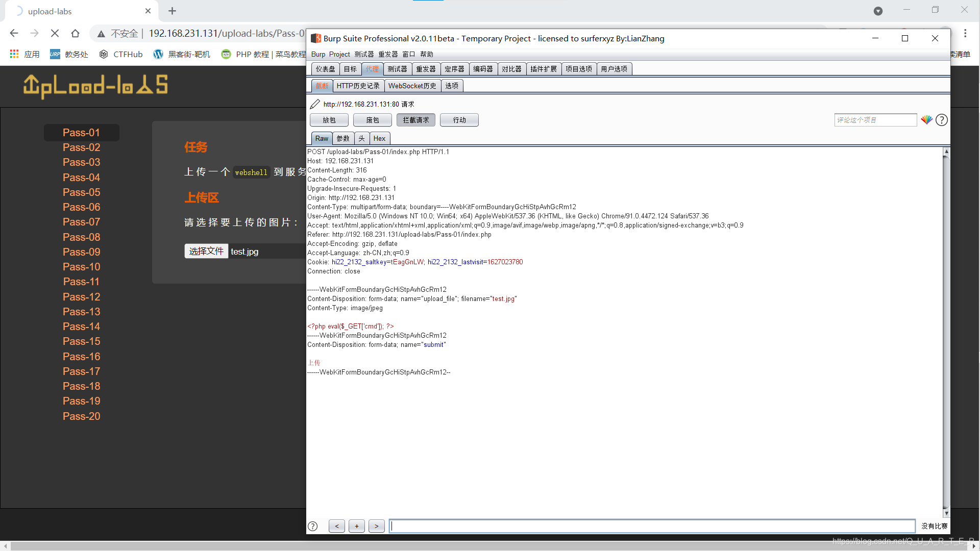Switch to the 定序器 tab

click(x=454, y=69)
